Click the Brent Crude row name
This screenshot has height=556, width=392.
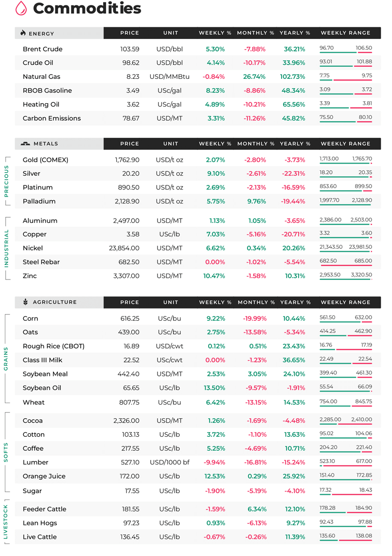click(x=42, y=49)
